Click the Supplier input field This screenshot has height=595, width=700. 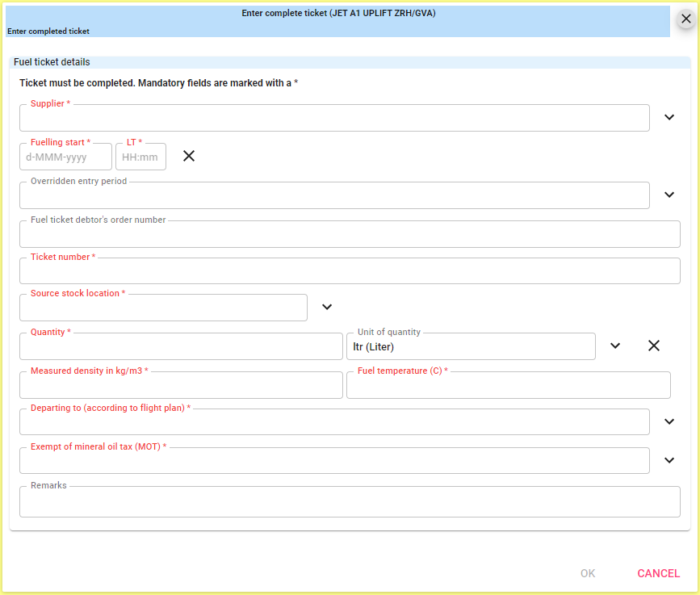[x=334, y=118]
